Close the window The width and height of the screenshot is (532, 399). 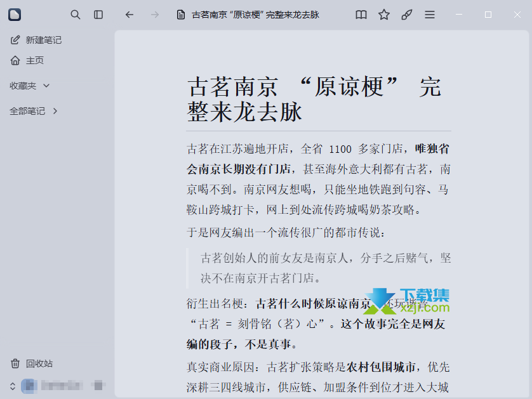coord(517,15)
